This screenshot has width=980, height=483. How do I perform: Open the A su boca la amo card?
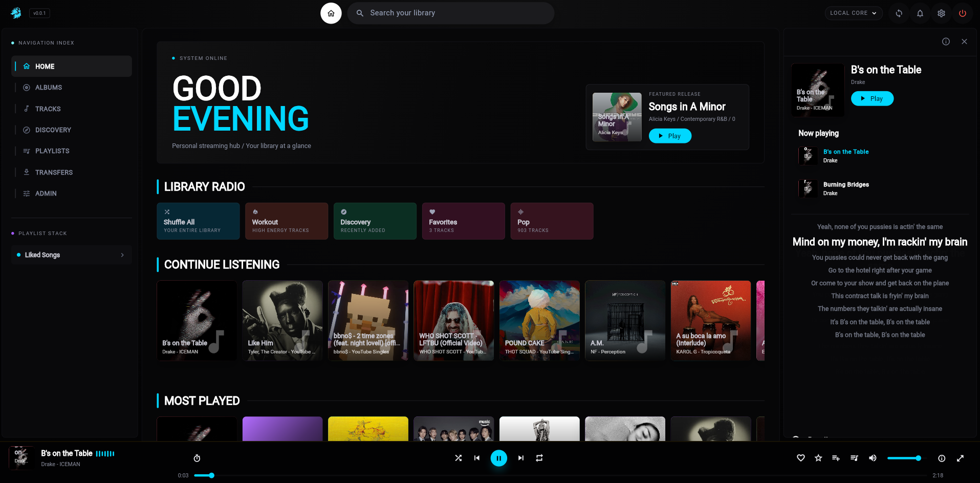pos(711,321)
